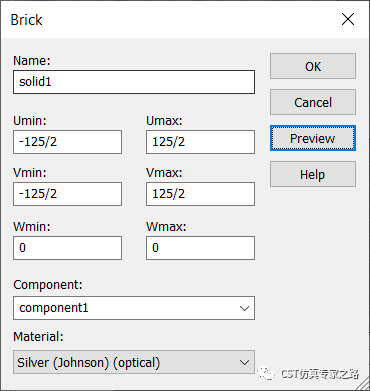Screen dimensions: 370x391
Task: Click into the Wmax field
Action: tap(200, 248)
